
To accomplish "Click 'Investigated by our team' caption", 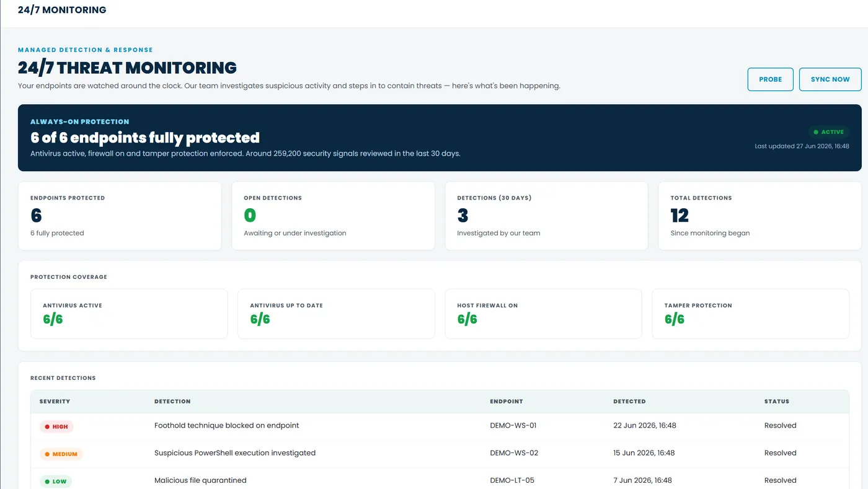I will [498, 233].
